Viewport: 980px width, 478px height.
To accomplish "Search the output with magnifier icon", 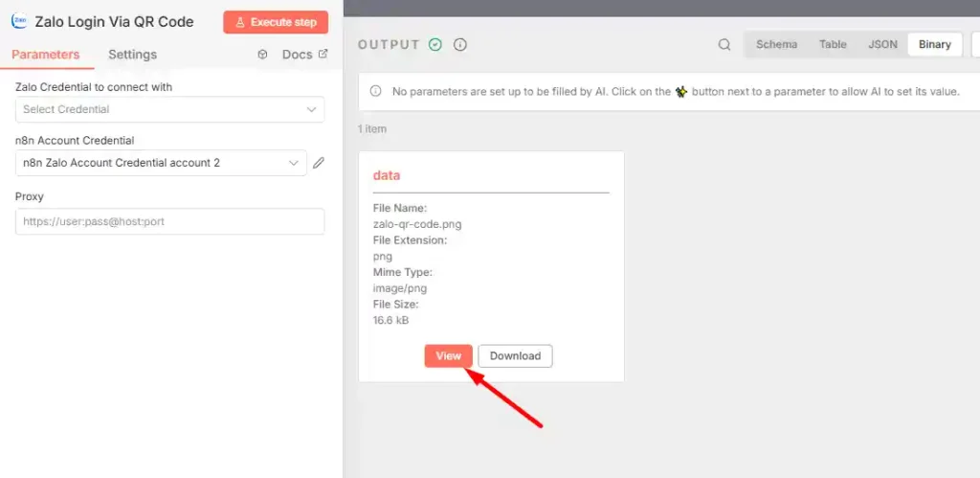I will pyautogui.click(x=724, y=44).
